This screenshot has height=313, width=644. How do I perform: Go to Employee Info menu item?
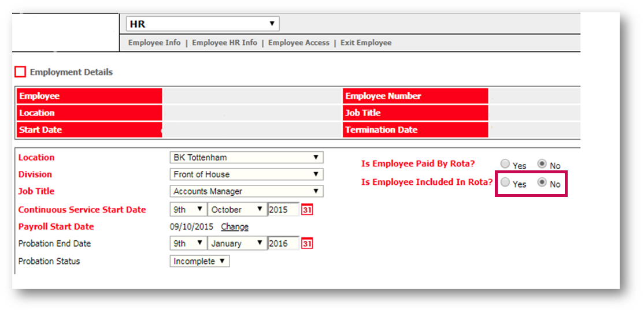pyautogui.click(x=154, y=43)
